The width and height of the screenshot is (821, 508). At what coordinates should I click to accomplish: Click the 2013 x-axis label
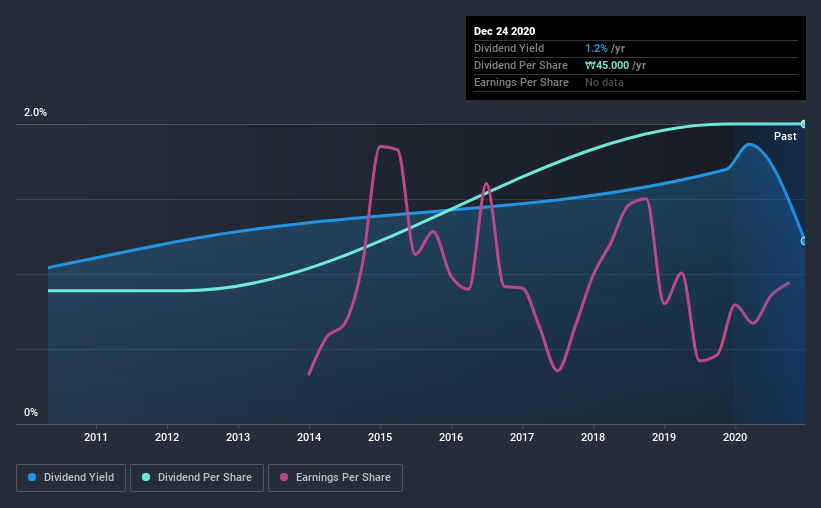pyautogui.click(x=238, y=437)
